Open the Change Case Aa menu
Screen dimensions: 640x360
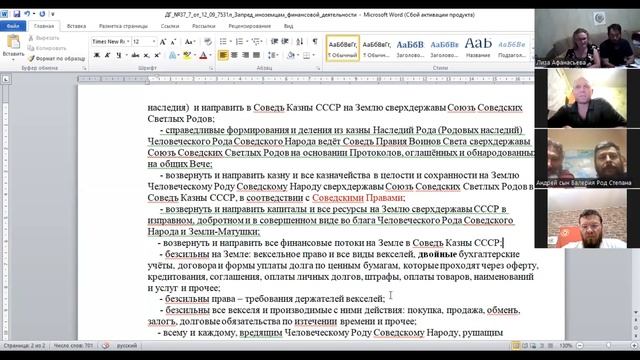(x=189, y=42)
